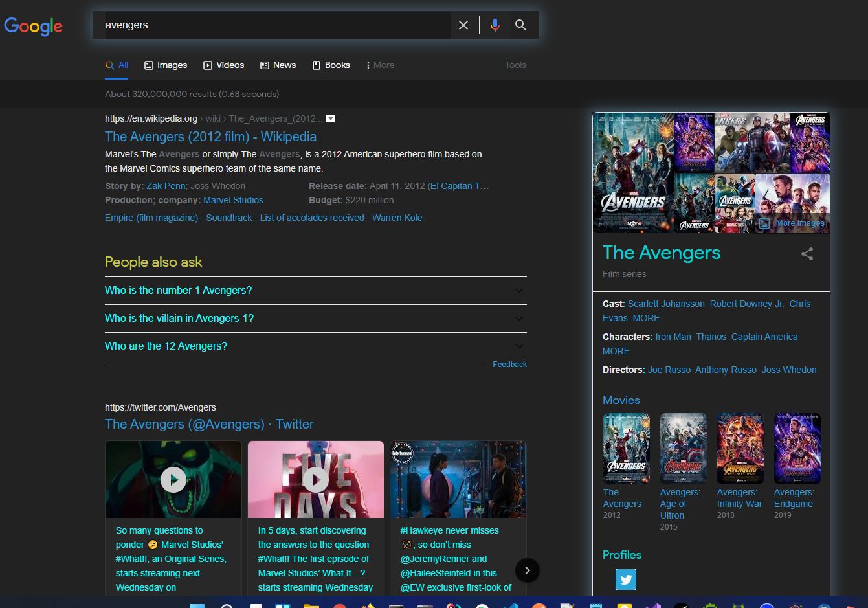Open the Movies section heading
Image resolution: width=868 pixels, height=608 pixels.
click(x=621, y=400)
